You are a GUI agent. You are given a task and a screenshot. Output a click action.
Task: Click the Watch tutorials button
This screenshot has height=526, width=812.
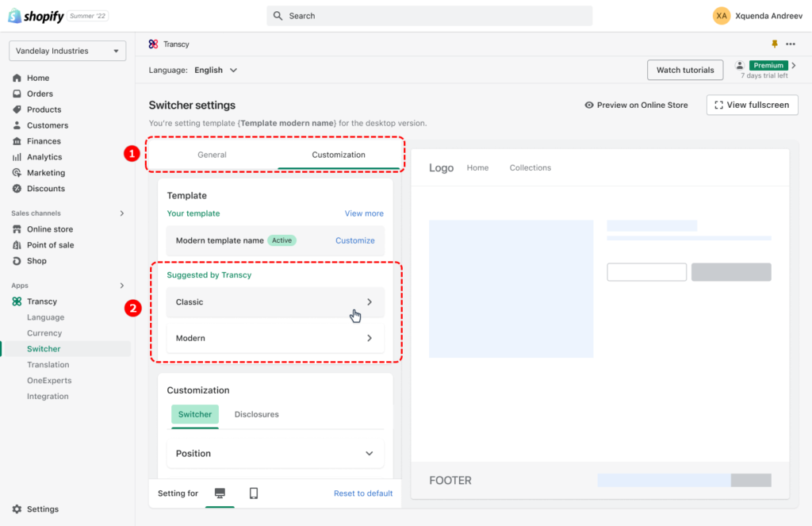pyautogui.click(x=685, y=70)
